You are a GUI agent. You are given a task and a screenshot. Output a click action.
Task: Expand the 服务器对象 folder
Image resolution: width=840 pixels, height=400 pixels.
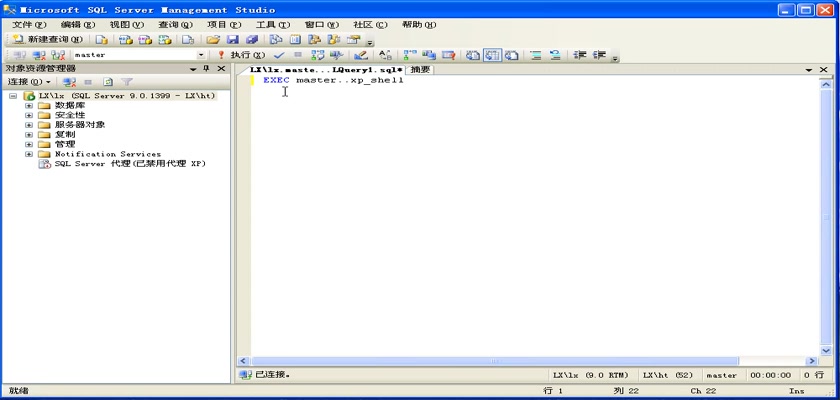[29, 125]
